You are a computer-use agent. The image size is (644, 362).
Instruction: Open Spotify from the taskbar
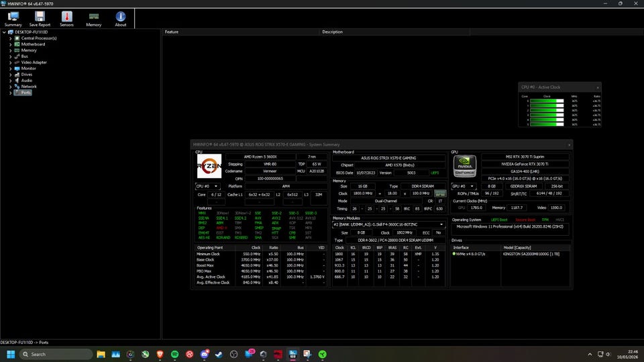point(174,354)
